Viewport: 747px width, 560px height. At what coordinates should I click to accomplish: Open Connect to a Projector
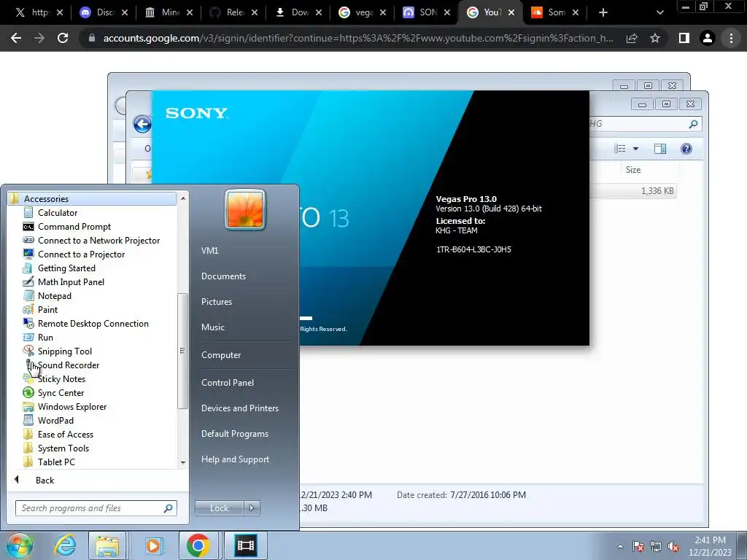click(81, 254)
